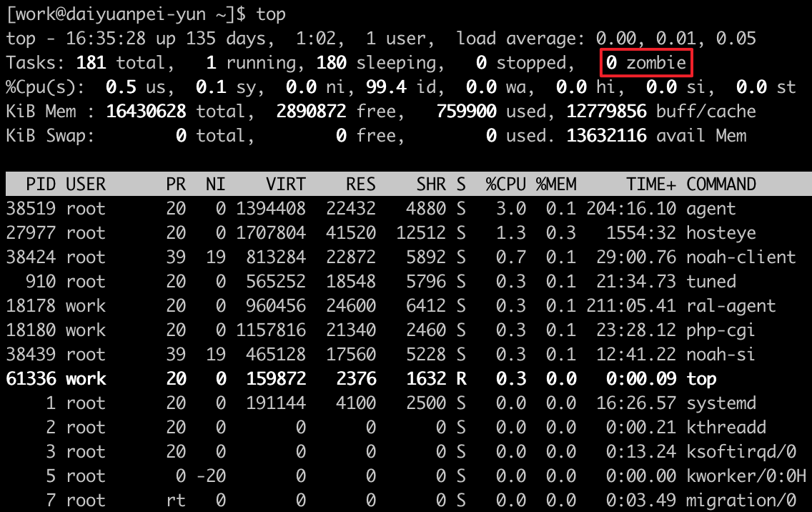The width and height of the screenshot is (812, 512).
Task: Click the agent process row
Action: tap(357, 208)
